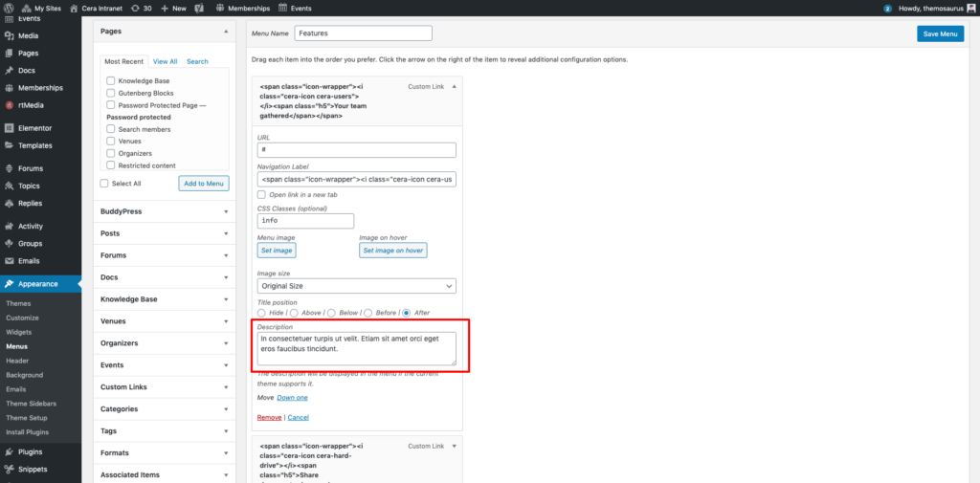Visit Cera Intranet site link
Image resolution: width=980 pixels, height=483 pixels.
coord(97,8)
